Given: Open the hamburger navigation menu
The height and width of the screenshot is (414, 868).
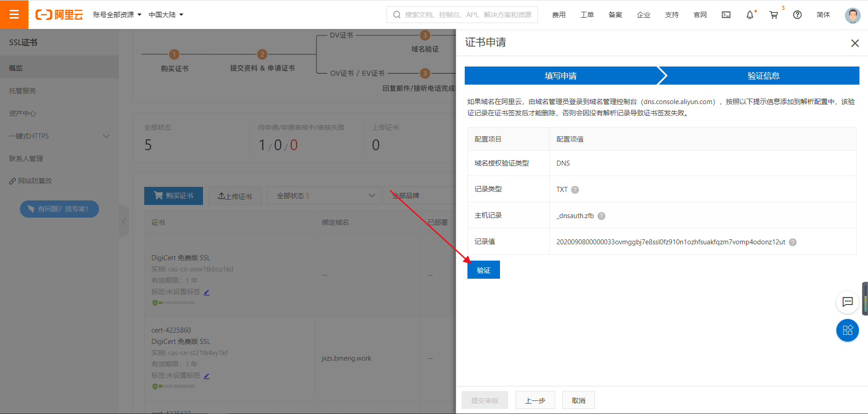Looking at the screenshot, I should 14,14.
